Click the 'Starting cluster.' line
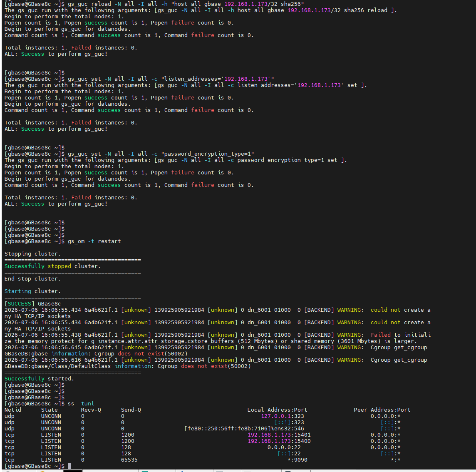Viewport: 476px width, 472px height. (32, 291)
